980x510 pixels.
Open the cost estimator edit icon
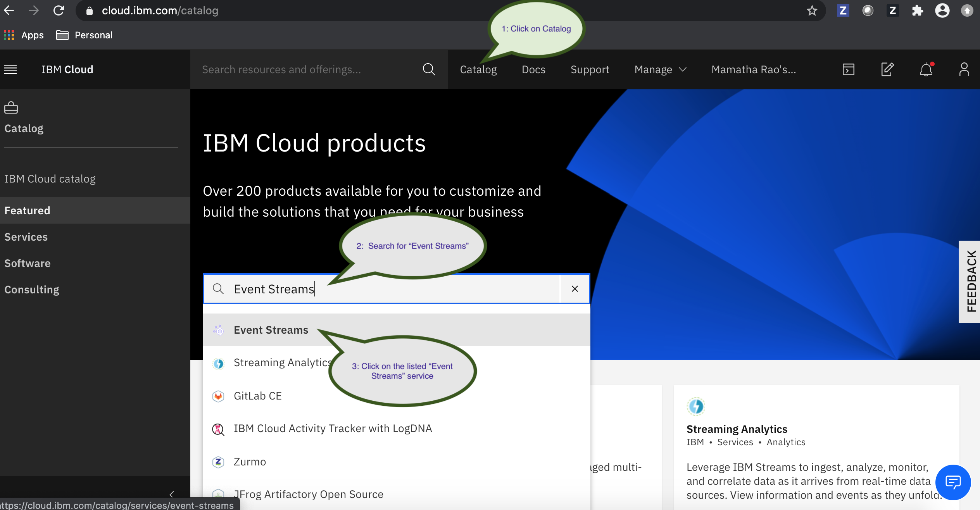tap(887, 69)
